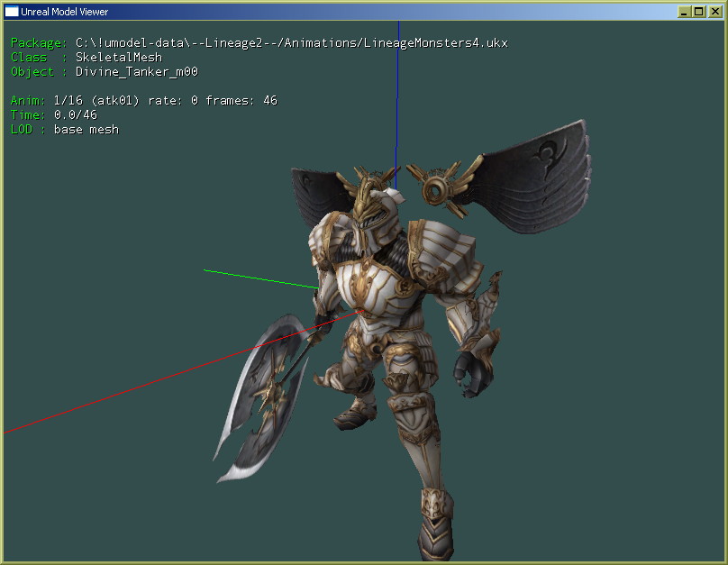This screenshot has width=728, height=565.
Task: Minimize the Unreal Model Viewer window
Action: click(684, 12)
